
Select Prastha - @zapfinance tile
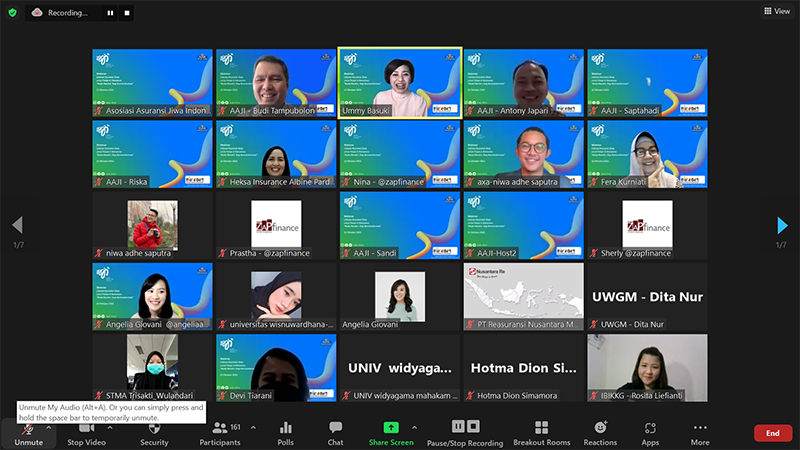(x=276, y=225)
